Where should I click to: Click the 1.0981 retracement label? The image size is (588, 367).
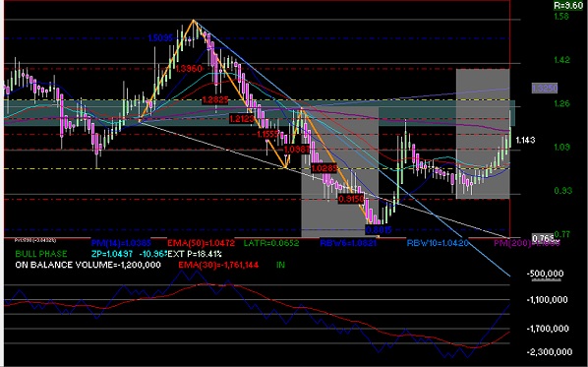(x=297, y=150)
